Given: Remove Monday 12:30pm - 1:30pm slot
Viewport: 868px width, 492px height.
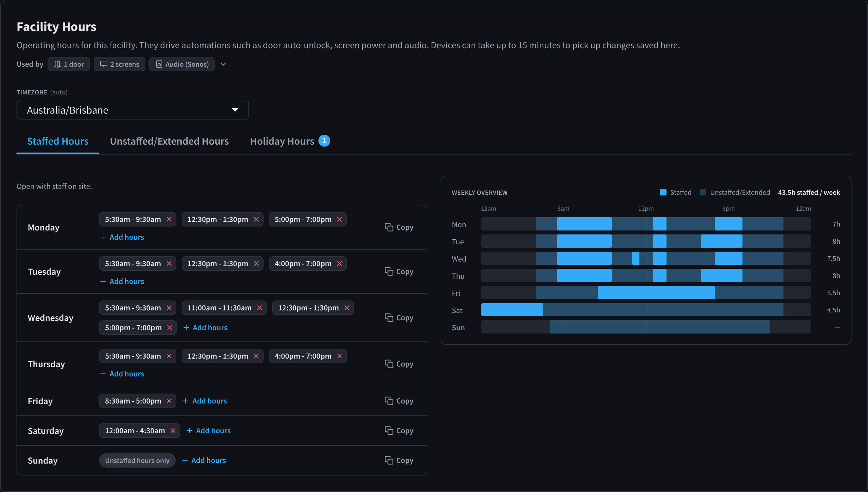Looking at the screenshot, I should [x=256, y=219].
